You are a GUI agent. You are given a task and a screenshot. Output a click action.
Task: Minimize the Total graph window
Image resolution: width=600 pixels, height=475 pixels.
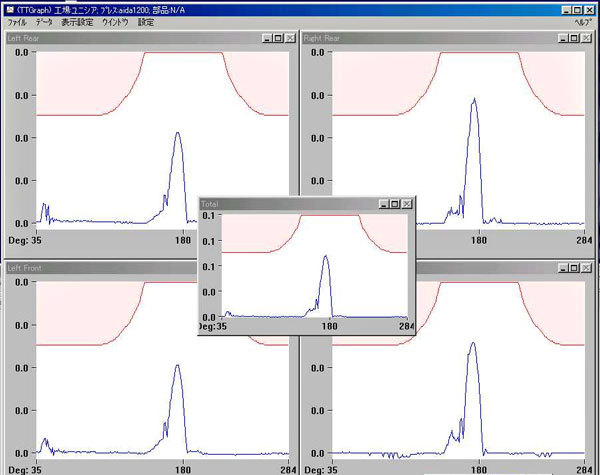[x=383, y=203]
